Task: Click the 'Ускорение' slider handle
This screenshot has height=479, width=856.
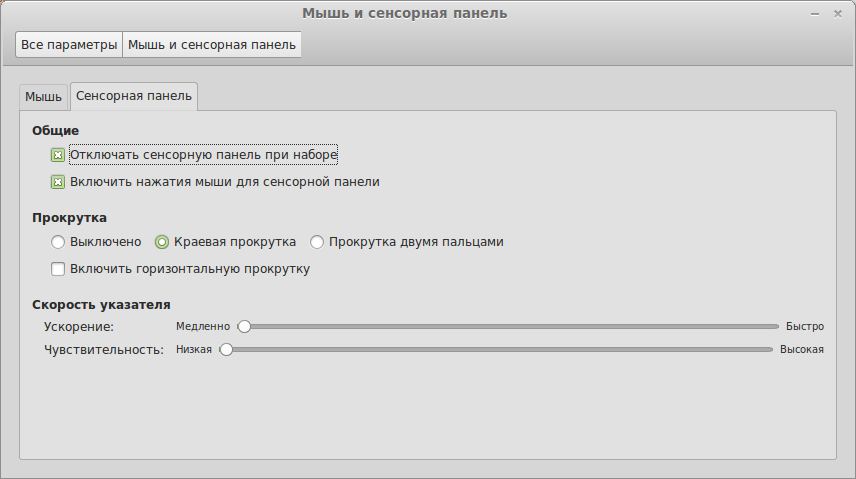Action: [x=244, y=327]
